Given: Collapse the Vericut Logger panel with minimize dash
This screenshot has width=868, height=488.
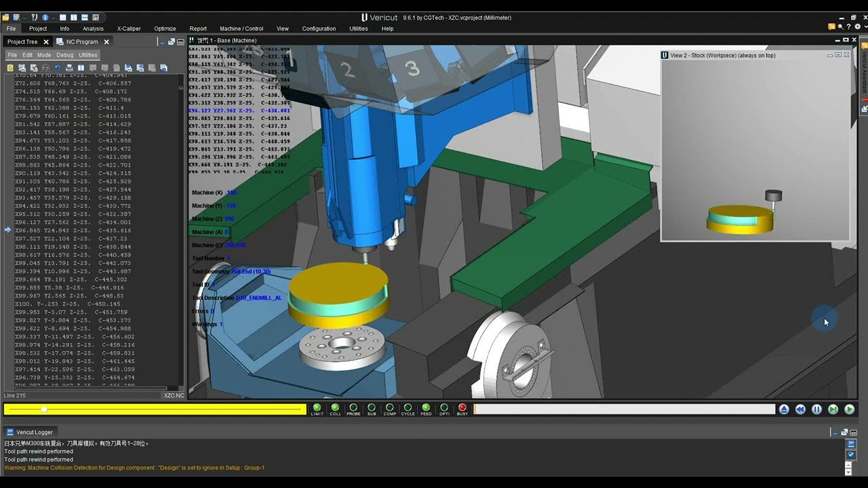Looking at the screenshot, I should click(x=835, y=433).
